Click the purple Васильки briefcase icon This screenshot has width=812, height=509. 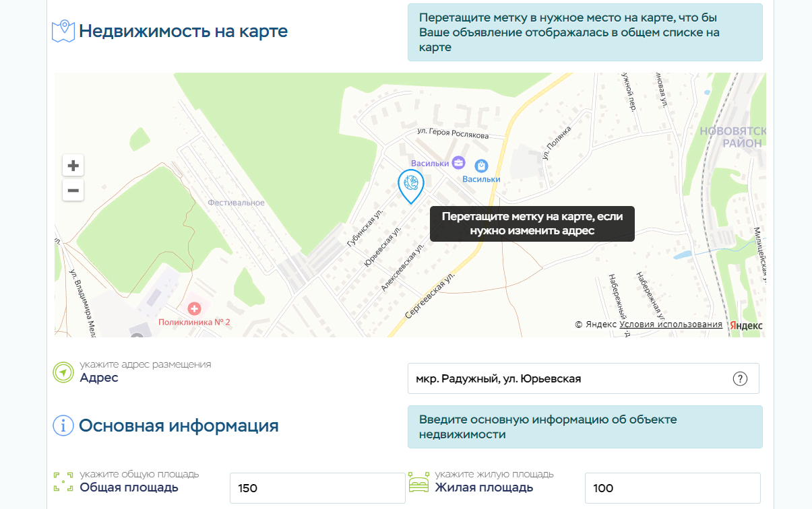pyautogui.click(x=458, y=162)
